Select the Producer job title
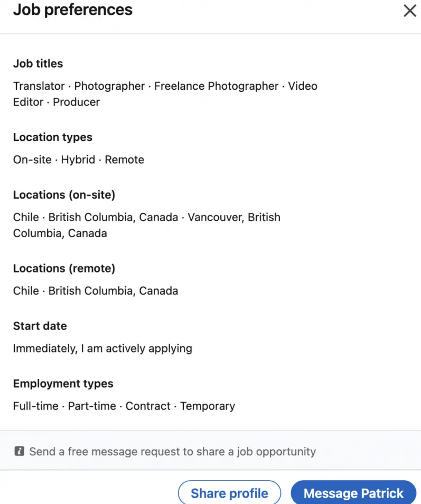This screenshot has width=421, height=504. 76,102
